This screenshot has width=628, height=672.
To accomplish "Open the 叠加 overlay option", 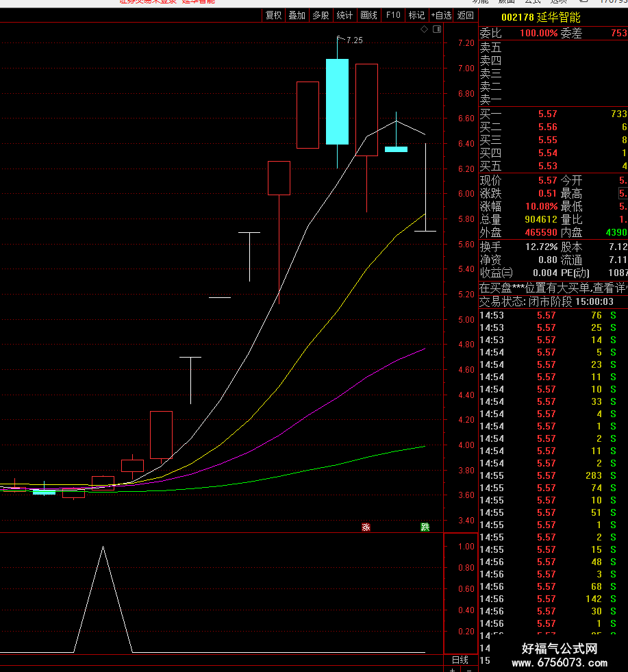I will tap(297, 16).
